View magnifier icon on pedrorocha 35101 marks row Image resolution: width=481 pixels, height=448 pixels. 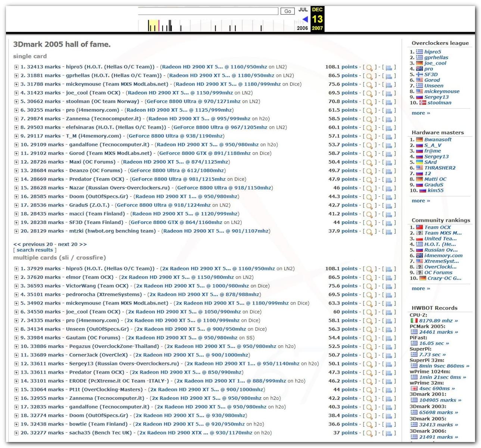[369, 295]
